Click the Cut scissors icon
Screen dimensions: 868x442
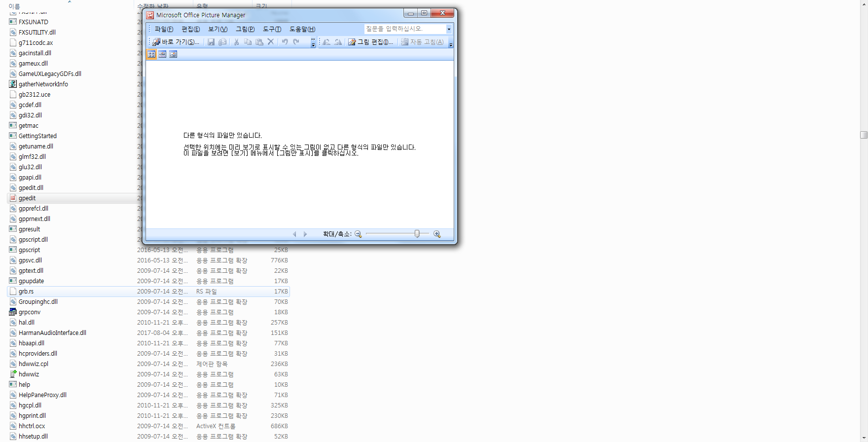pyautogui.click(x=237, y=42)
